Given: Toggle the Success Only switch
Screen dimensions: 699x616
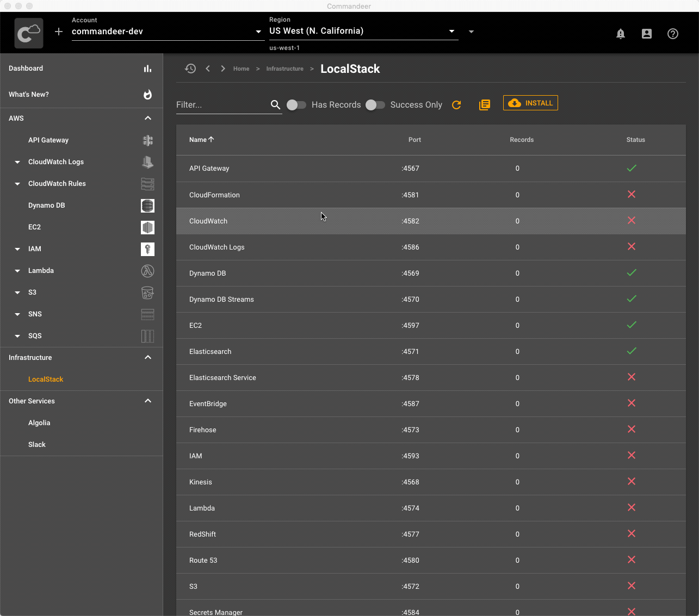Looking at the screenshot, I should 375,105.
